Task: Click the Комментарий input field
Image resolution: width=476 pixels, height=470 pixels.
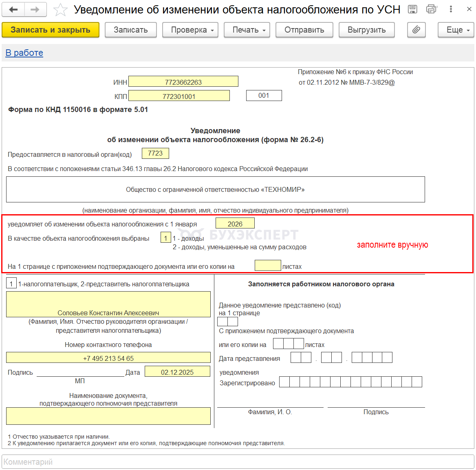Action: pos(238,462)
